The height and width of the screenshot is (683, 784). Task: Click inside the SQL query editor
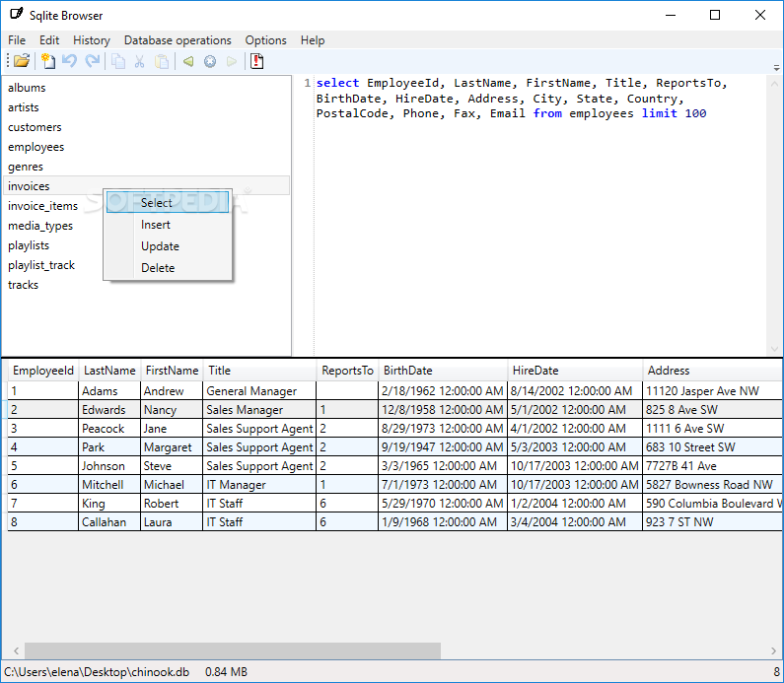(x=540, y=215)
